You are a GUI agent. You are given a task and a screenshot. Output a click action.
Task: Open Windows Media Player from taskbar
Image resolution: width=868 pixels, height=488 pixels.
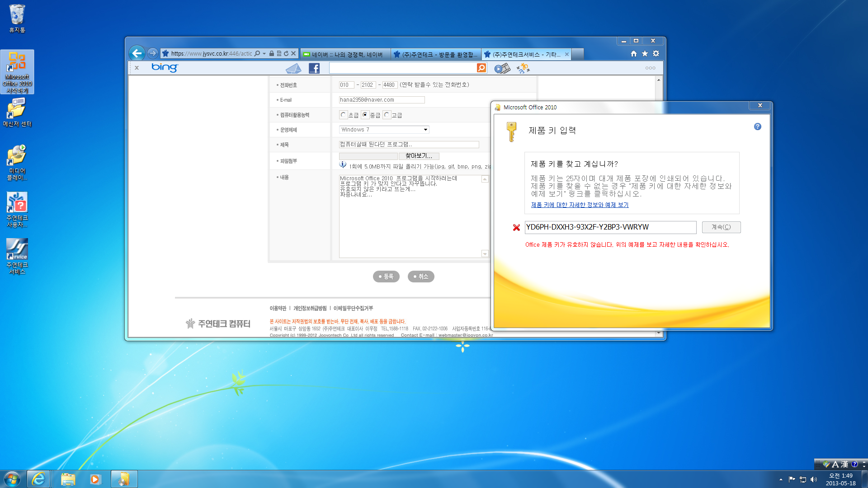pyautogui.click(x=95, y=479)
